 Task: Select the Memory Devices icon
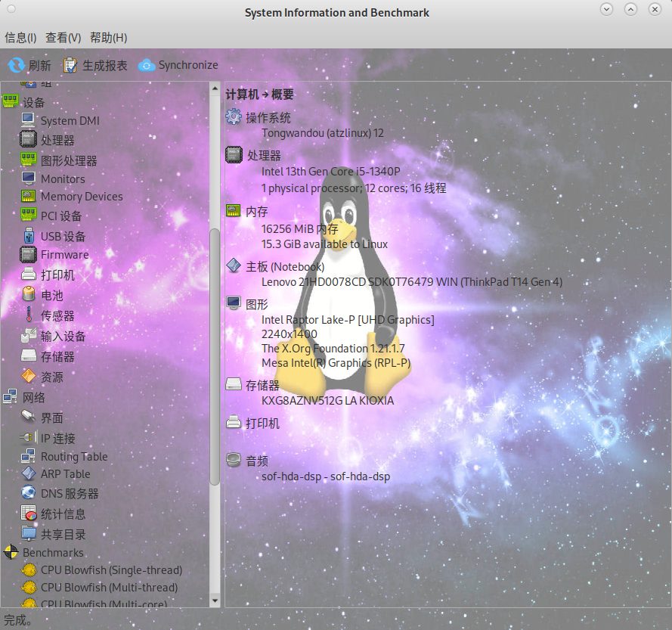click(x=28, y=196)
